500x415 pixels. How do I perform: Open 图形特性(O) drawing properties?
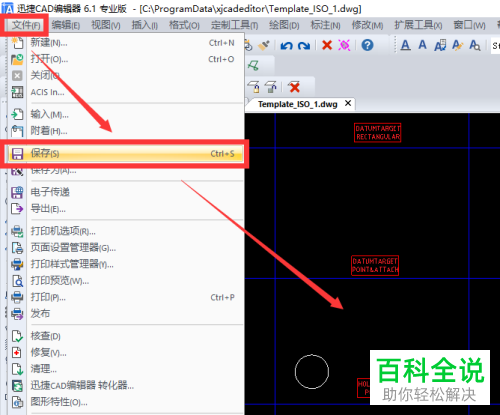[x=126, y=402]
